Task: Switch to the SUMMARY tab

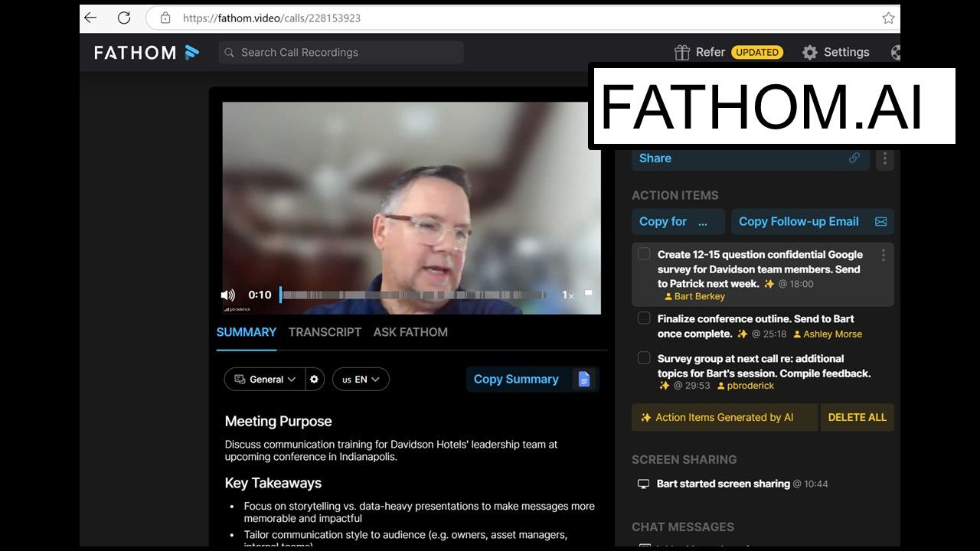Action: (247, 332)
